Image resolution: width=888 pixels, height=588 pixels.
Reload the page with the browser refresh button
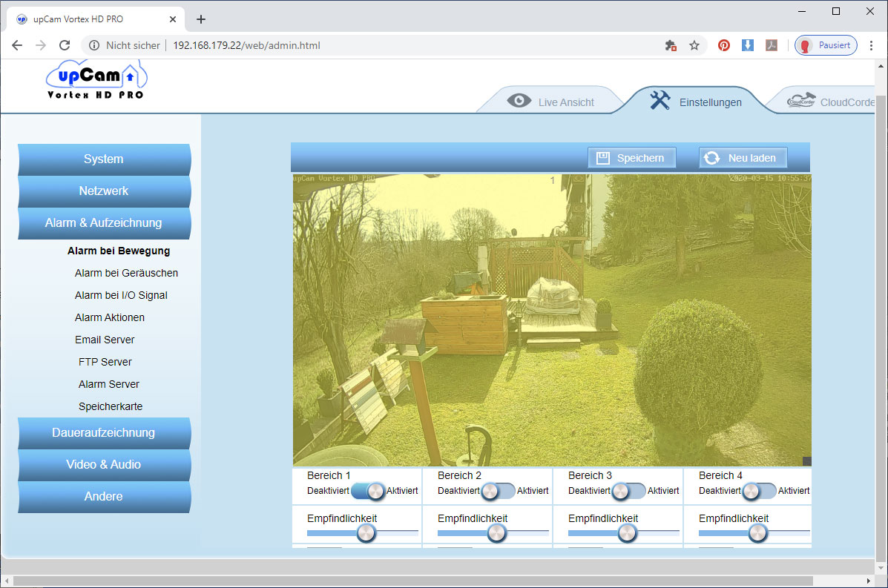[65, 45]
